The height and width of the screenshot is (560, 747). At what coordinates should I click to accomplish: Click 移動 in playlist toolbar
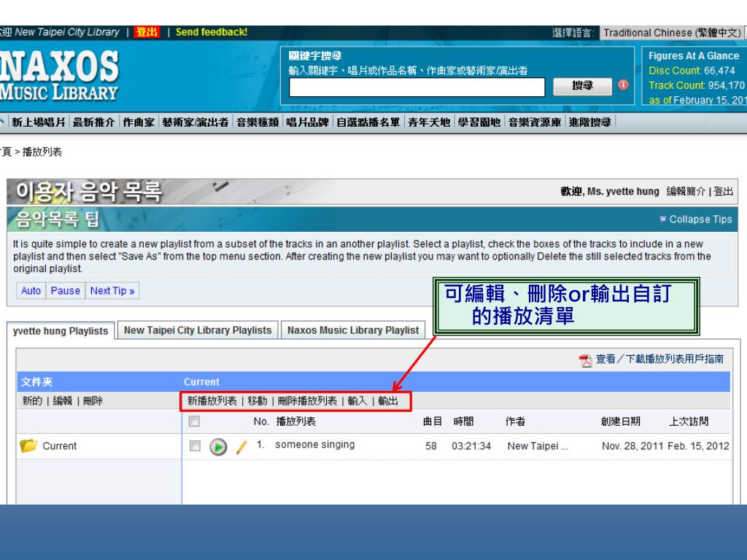click(x=258, y=401)
